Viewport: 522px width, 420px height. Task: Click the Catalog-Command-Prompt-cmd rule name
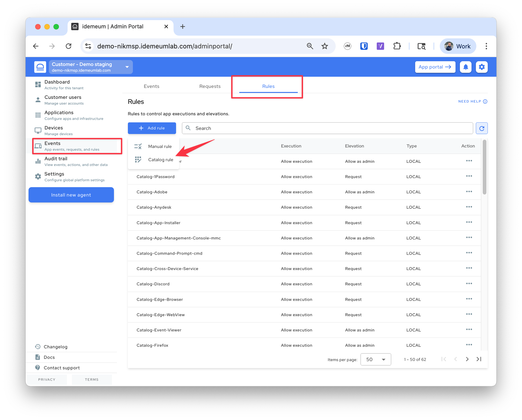coord(169,253)
